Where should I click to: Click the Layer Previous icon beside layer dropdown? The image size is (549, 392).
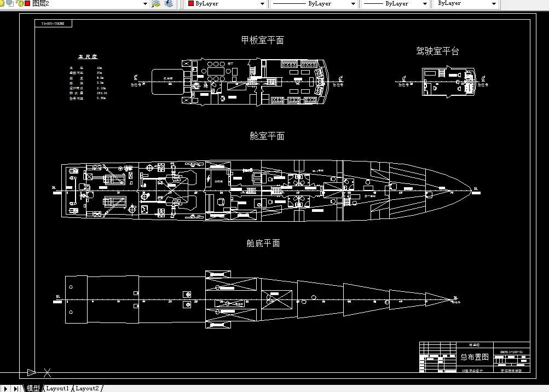[169, 4]
